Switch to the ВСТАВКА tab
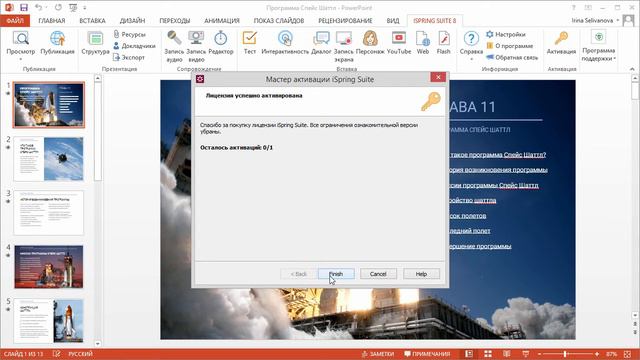 click(x=92, y=20)
